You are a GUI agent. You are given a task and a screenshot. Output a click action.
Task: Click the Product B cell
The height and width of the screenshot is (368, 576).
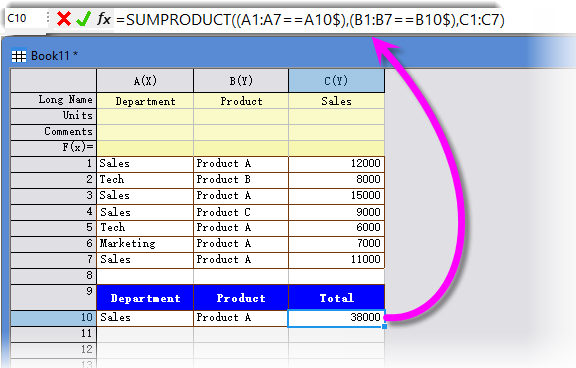click(241, 180)
